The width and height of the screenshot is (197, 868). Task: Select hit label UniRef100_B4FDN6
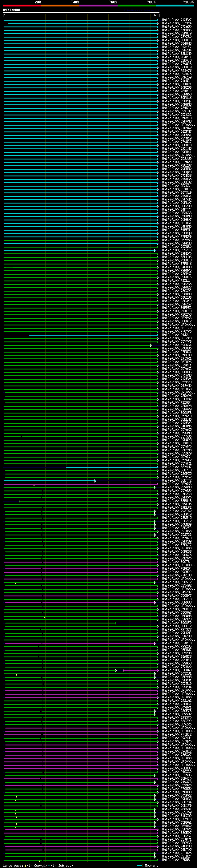(x=176, y=426)
